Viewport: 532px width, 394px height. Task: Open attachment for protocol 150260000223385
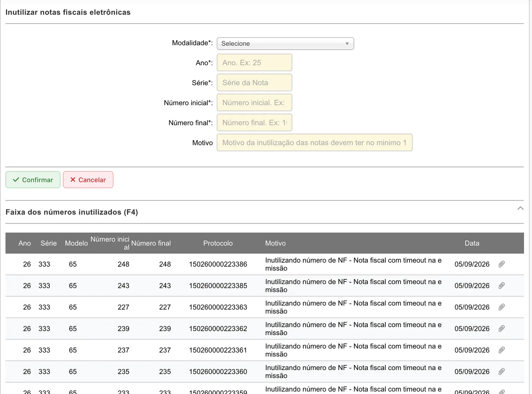click(502, 286)
